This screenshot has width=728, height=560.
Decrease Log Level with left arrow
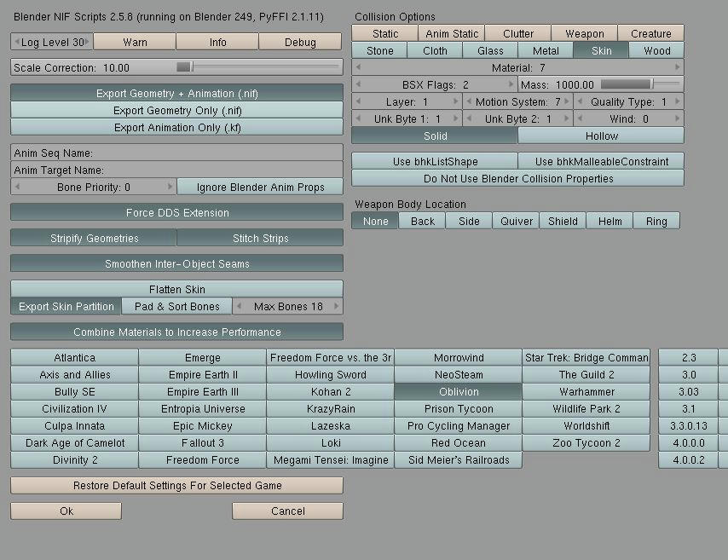click(x=17, y=42)
